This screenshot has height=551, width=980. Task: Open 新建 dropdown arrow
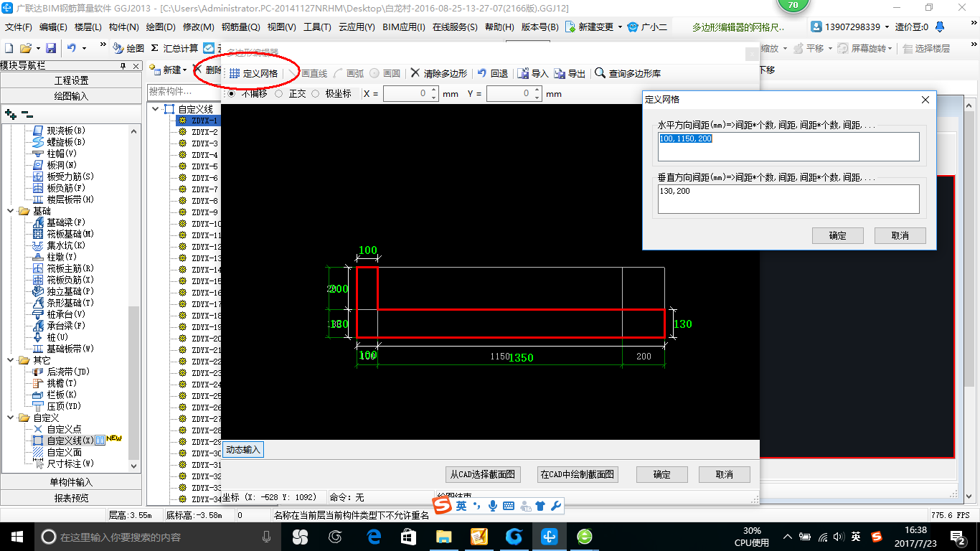(x=185, y=70)
